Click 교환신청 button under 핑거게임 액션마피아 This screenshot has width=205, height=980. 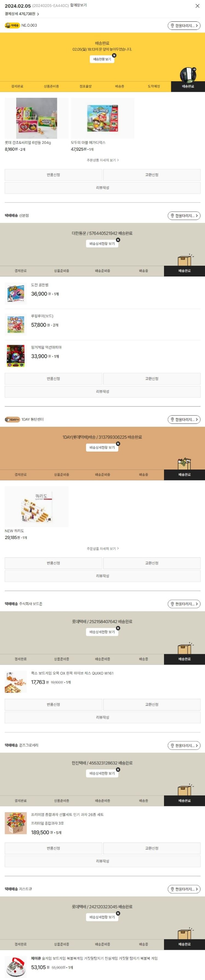(152, 379)
